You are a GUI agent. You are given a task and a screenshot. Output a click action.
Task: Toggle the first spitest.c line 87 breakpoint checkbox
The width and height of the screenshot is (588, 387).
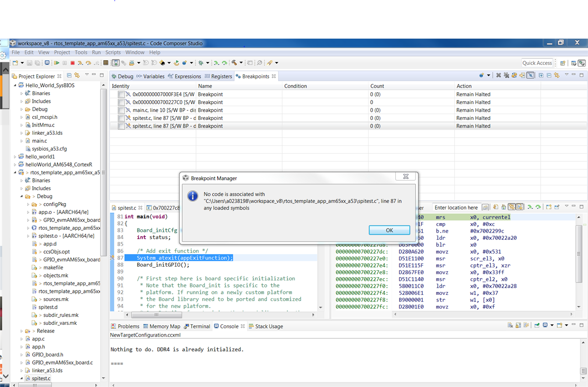[x=121, y=118]
